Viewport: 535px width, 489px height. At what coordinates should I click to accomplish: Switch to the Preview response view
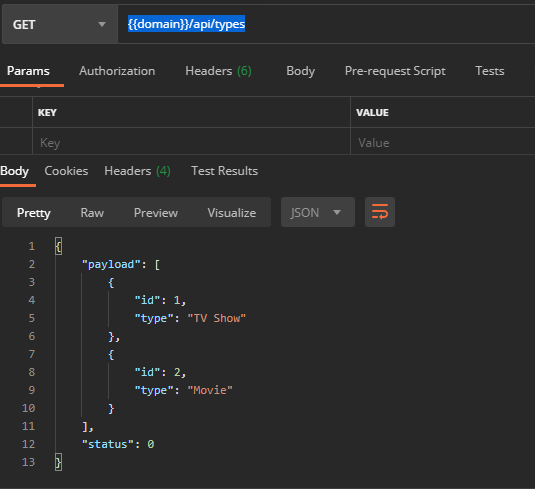pos(156,213)
